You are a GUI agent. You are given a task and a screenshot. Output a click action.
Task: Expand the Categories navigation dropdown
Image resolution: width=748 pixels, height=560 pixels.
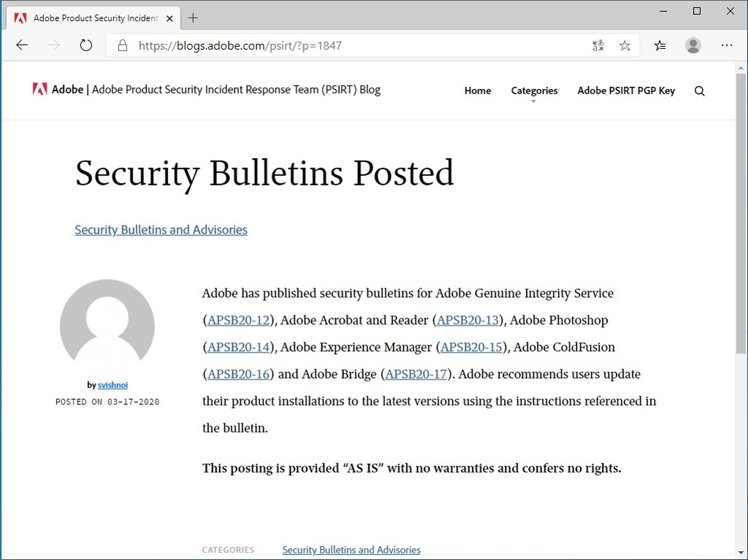(534, 91)
